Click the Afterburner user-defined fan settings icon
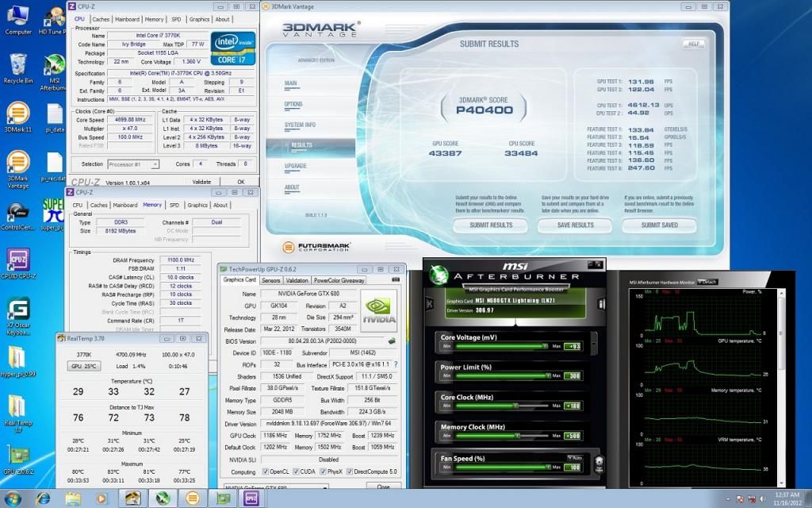 599,464
